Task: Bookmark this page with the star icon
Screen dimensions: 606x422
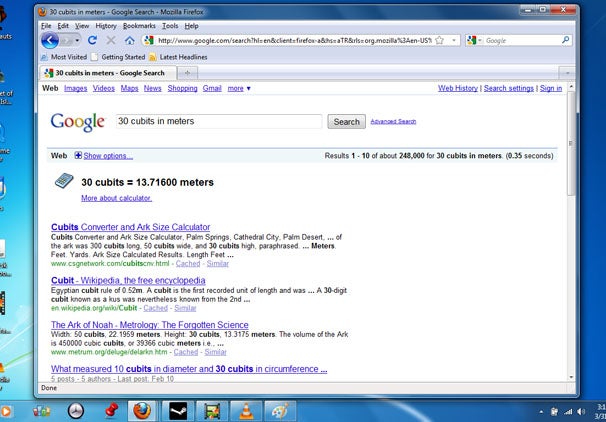Action: [439, 40]
